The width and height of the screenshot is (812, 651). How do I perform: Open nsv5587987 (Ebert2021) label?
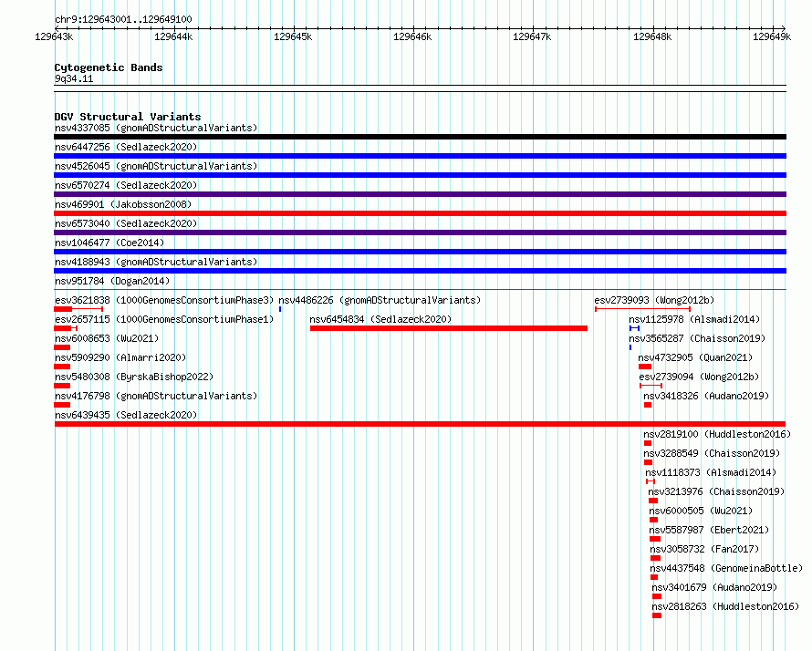(710, 530)
